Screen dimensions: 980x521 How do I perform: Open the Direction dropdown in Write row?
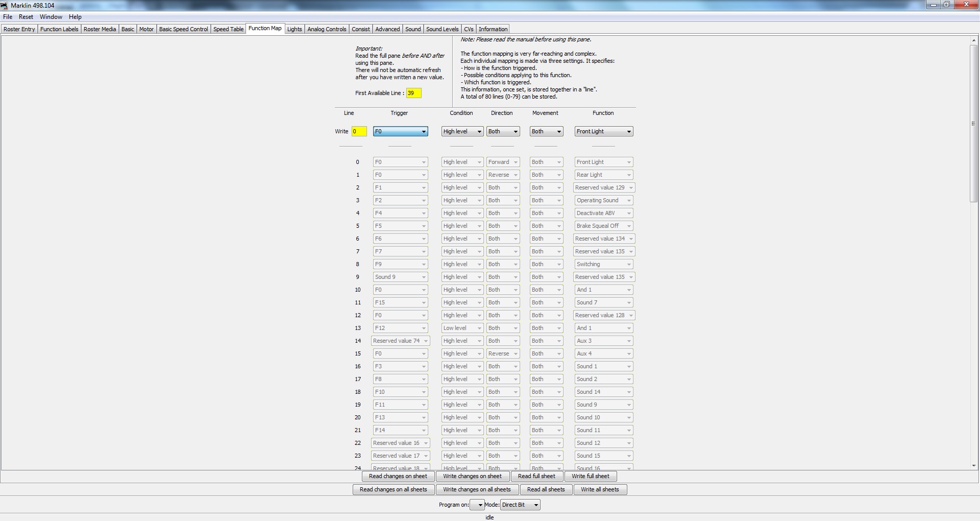(503, 131)
